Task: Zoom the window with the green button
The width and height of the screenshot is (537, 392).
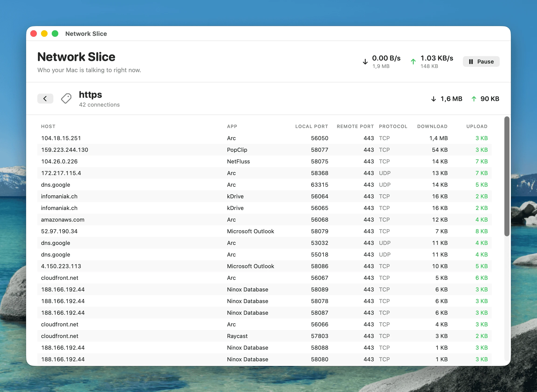Action: coord(55,34)
